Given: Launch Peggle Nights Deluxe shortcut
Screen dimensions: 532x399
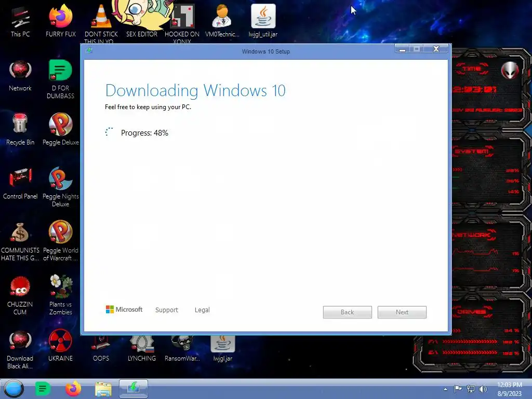Looking at the screenshot, I should pyautogui.click(x=60, y=187).
